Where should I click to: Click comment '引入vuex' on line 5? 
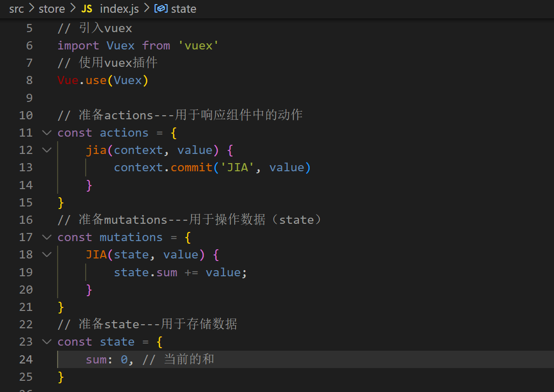click(105, 28)
